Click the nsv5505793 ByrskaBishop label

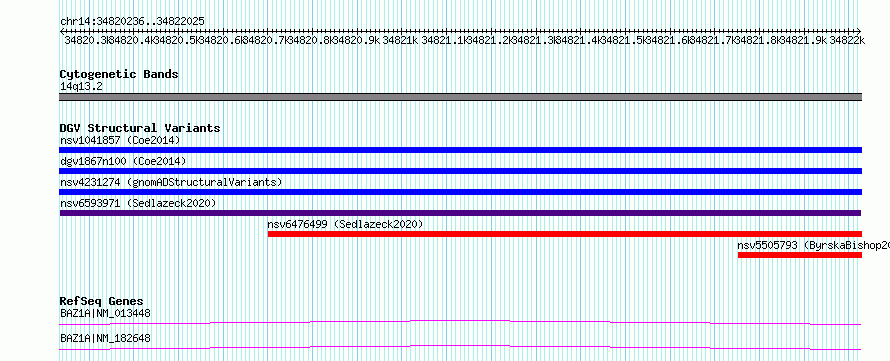click(813, 245)
